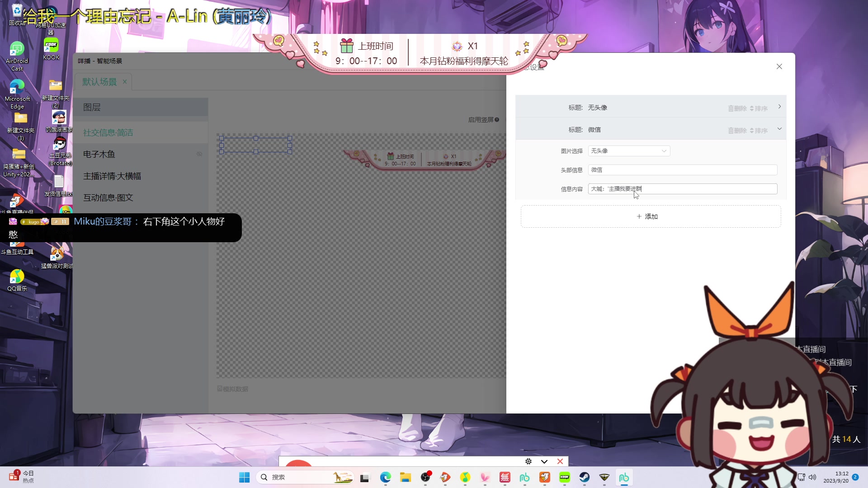
Task: Open the 猛兽派对测试 desktop shortcut
Action: click(57, 258)
